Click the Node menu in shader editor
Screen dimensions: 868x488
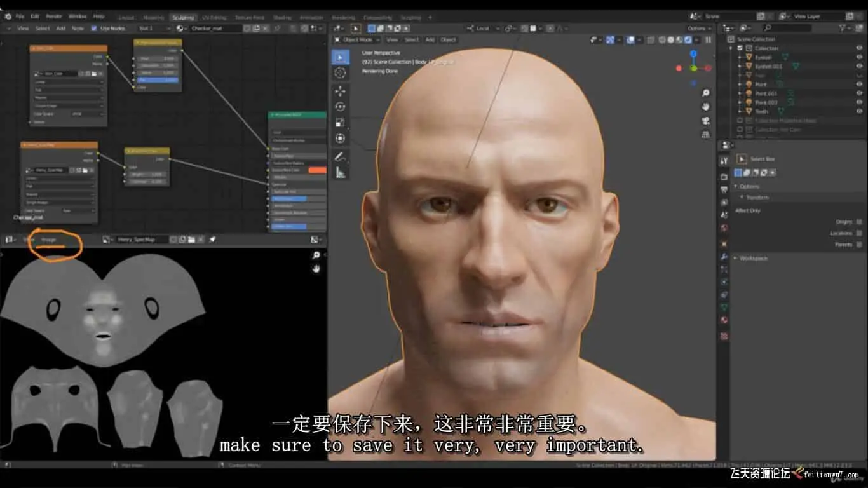(78, 29)
